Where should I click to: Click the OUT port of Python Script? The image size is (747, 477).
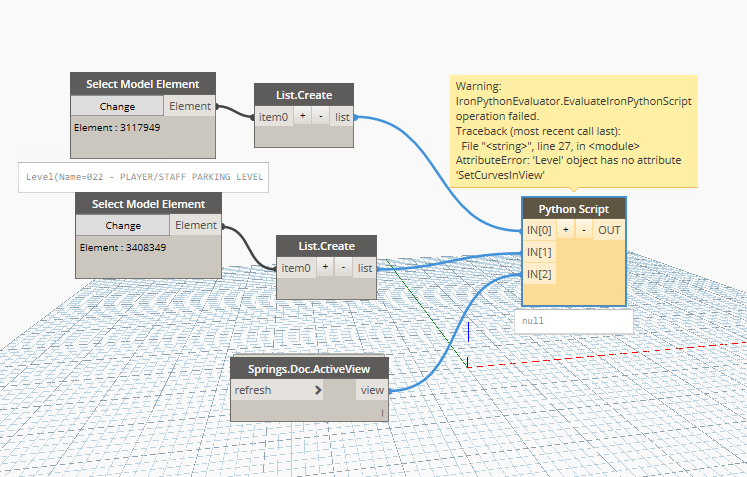pos(608,231)
